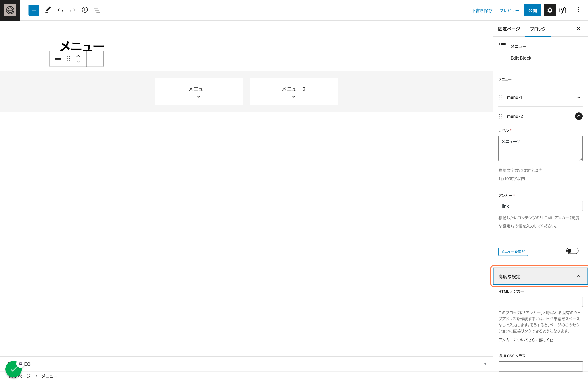The height and width of the screenshot is (380, 588).
Task: Click the メニュー card in the editor
Action: coord(199,91)
